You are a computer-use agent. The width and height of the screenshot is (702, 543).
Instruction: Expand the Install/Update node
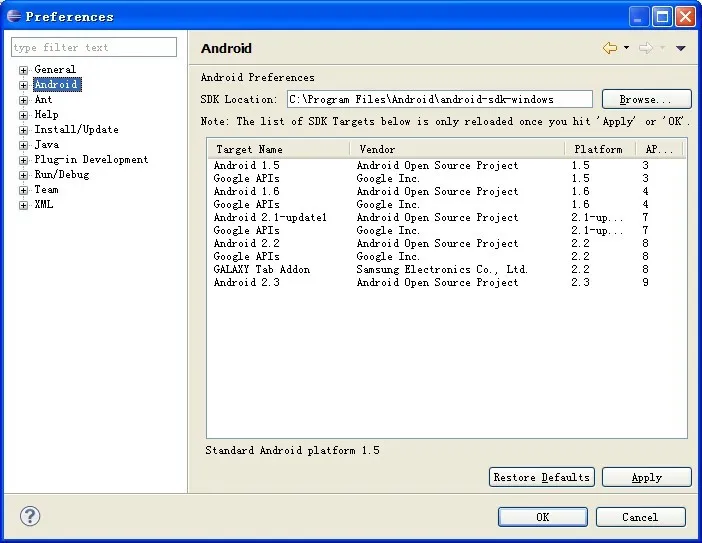[x=23, y=130]
